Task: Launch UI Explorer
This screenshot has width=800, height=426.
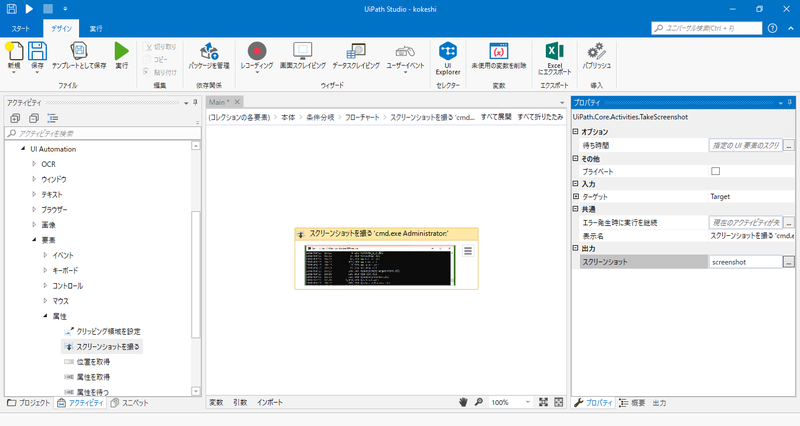Action: tap(448, 52)
